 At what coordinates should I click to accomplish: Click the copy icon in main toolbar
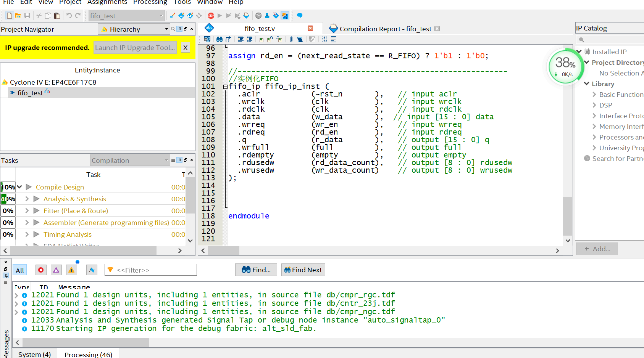[48, 16]
